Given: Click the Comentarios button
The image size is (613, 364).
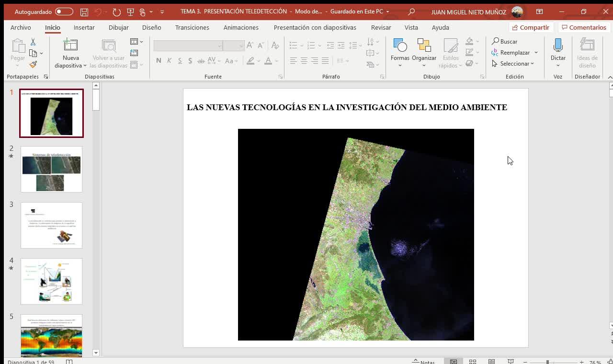Looking at the screenshot, I should point(584,28).
